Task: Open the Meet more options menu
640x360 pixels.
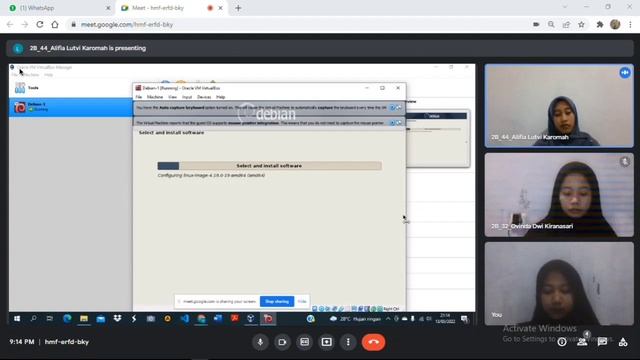Action: pyautogui.click(x=348, y=342)
